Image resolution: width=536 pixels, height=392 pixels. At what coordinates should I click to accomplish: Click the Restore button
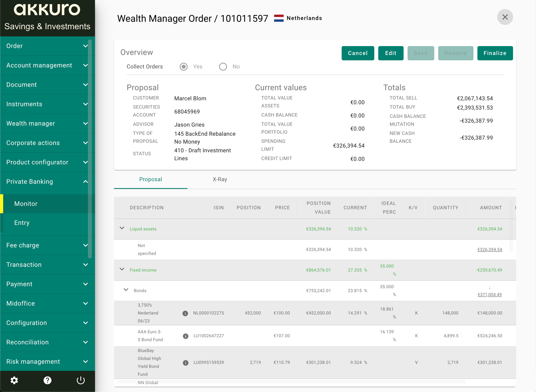tap(456, 53)
